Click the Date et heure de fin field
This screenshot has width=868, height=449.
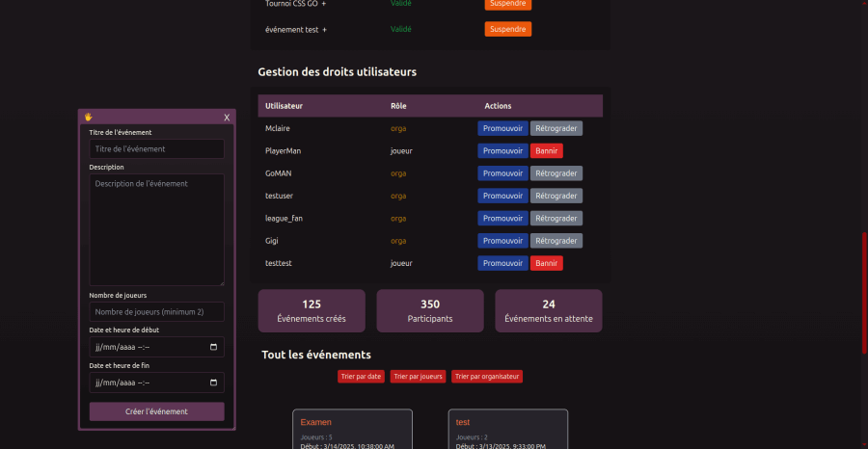[156, 383]
